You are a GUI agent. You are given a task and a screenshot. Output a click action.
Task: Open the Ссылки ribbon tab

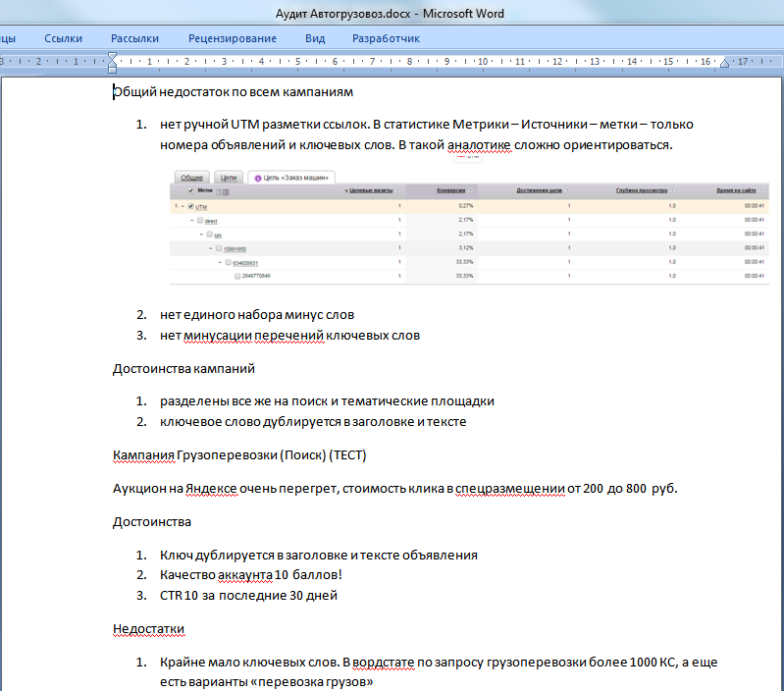coord(63,38)
